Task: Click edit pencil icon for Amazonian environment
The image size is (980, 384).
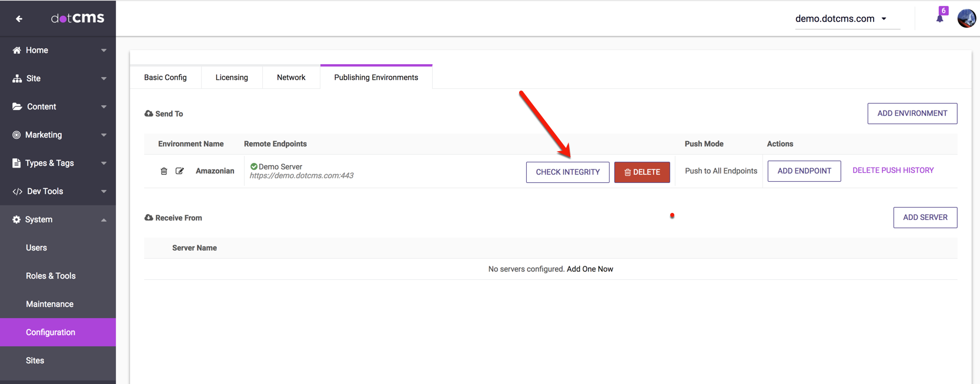Action: tap(180, 171)
